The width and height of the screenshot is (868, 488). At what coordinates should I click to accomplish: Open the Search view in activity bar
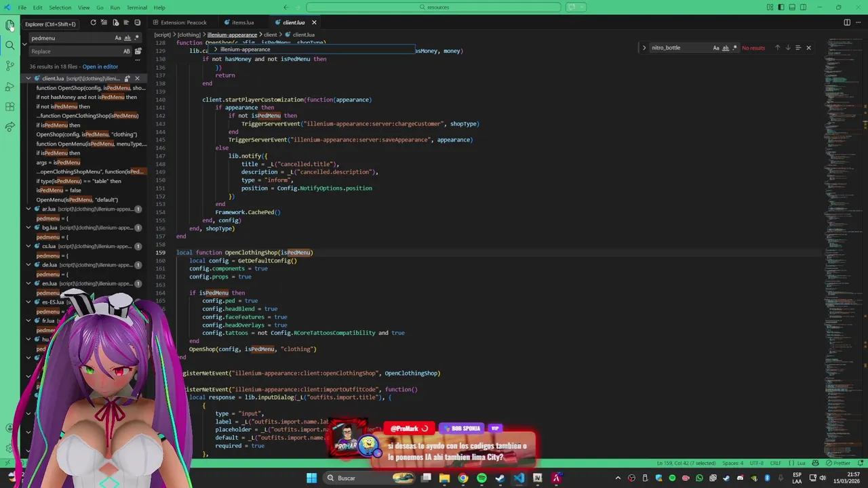pyautogui.click(x=9, y=45)
